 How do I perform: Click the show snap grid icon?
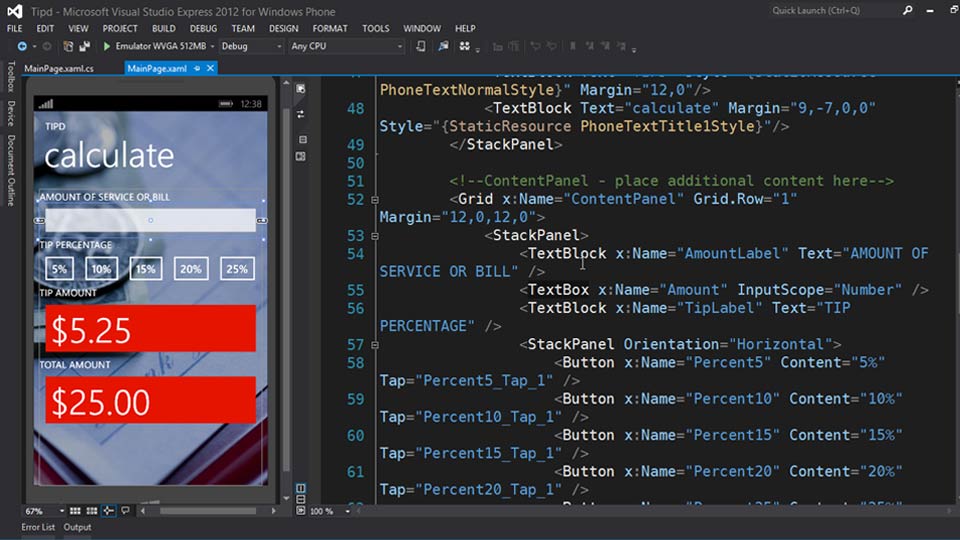pyautogui.click(x=75, y=511)
